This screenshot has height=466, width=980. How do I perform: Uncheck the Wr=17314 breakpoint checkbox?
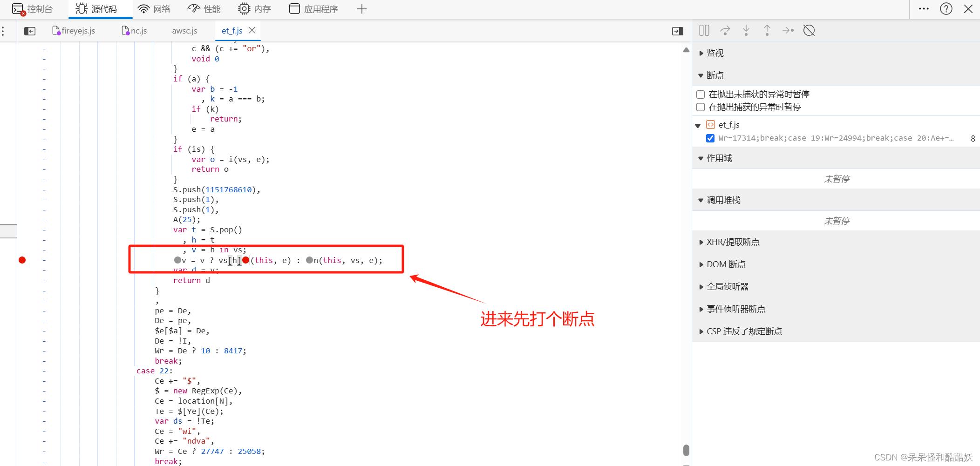tap(710, 138)
